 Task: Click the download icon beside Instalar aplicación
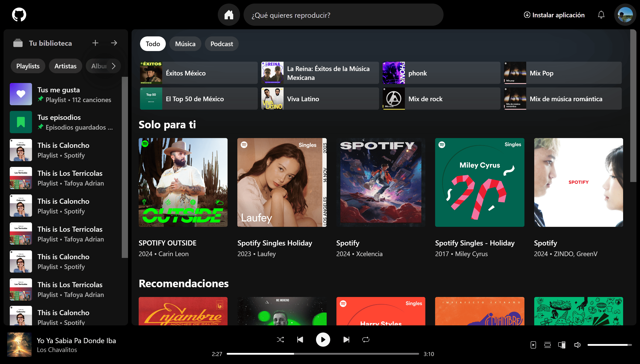click(x=527, y=15)
